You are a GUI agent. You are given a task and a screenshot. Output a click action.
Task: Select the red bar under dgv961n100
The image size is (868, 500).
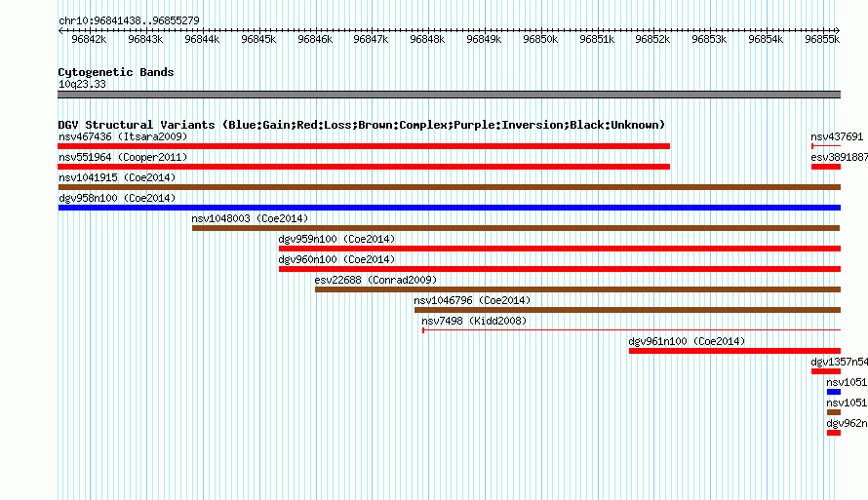point(734,351)
